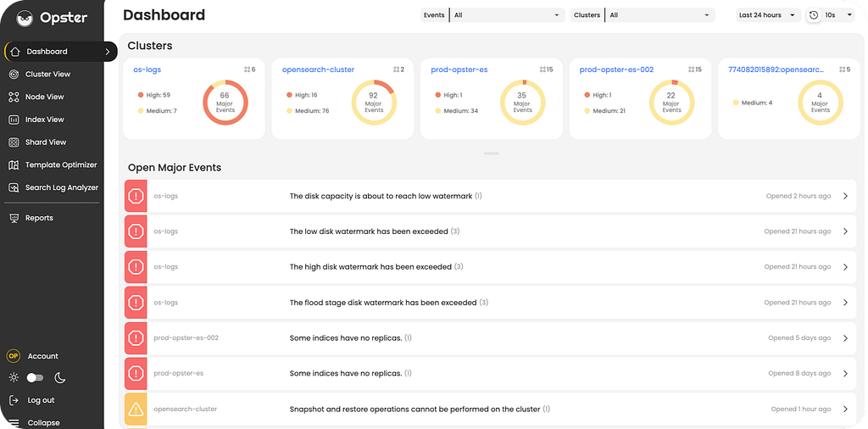Click "Opened 8 days ago" text
The width and height of the screenshot is (868, 429).
coord(799,374)
